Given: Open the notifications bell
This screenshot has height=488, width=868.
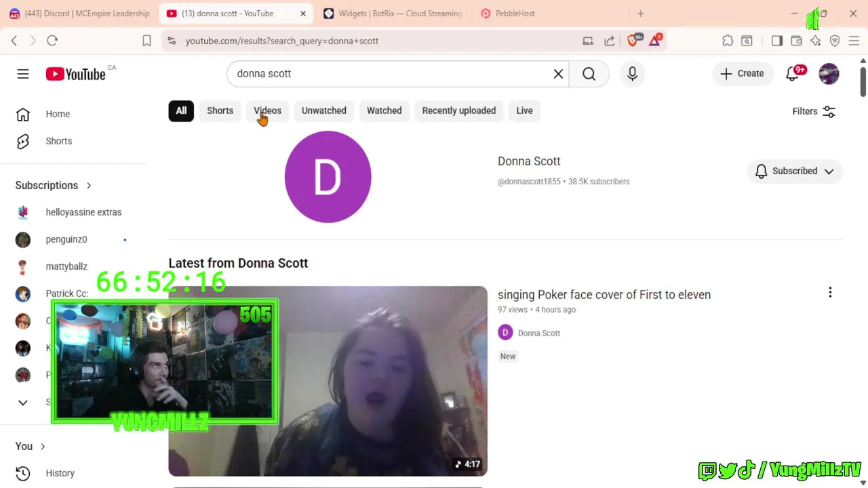Looking at the screenshot, I should click(792, 74).
